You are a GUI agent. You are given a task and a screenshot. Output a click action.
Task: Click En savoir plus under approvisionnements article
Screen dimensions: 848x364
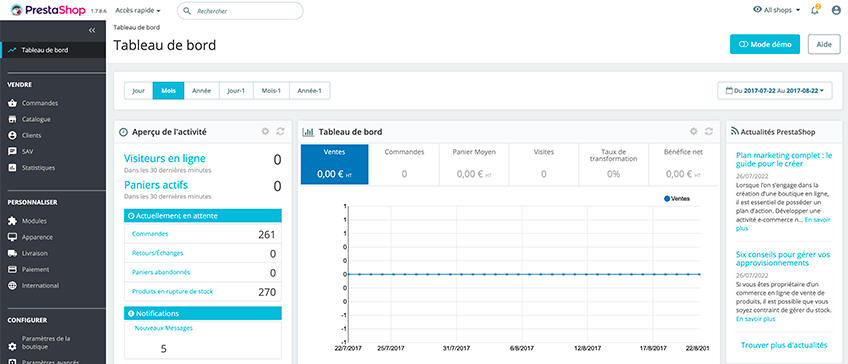click(x=756, y=319)
